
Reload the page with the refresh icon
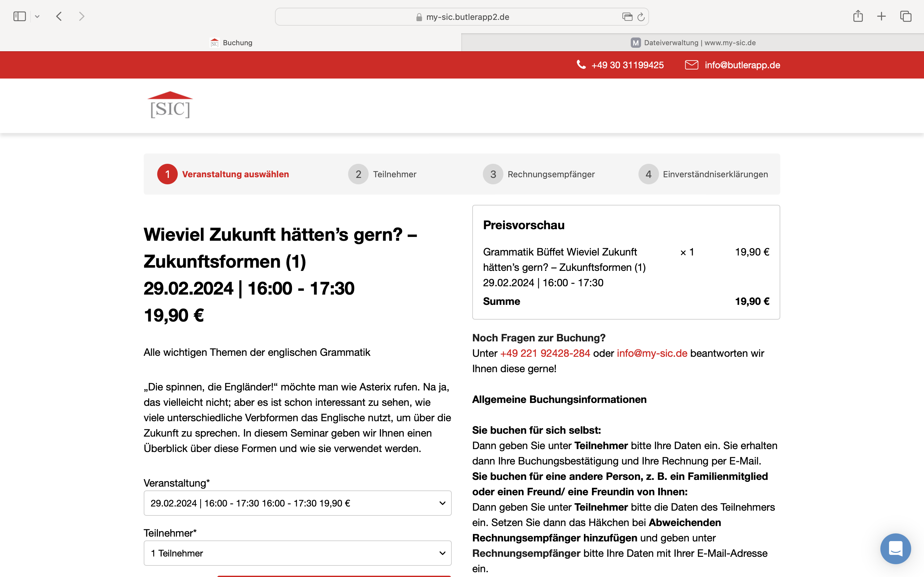(641, 17)
